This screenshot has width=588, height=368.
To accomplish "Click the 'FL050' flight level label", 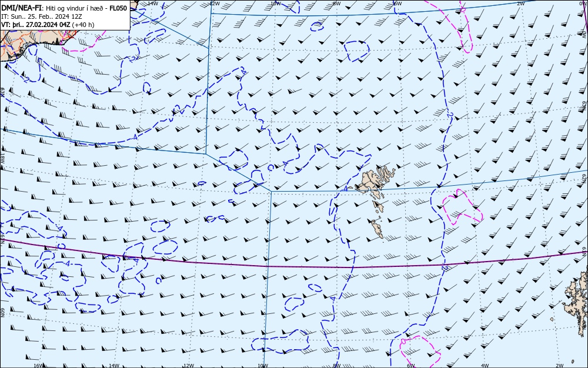I will coord(118,8).
